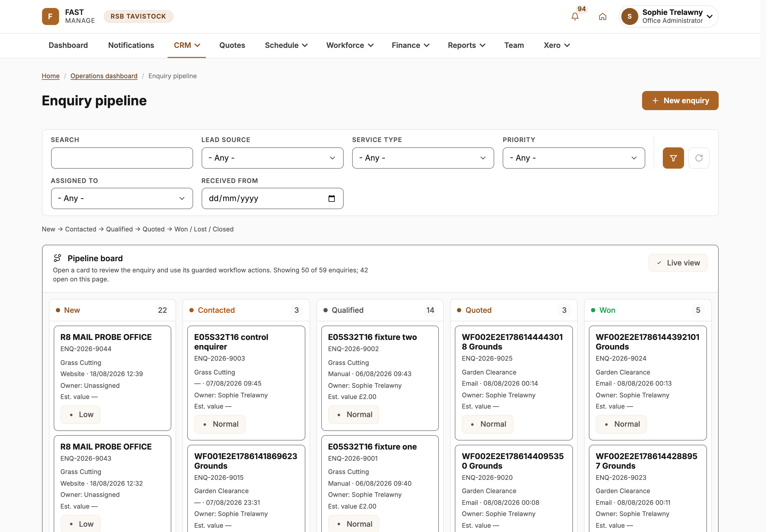
Task: Click the home icon in header
Action: click(602, 16)
